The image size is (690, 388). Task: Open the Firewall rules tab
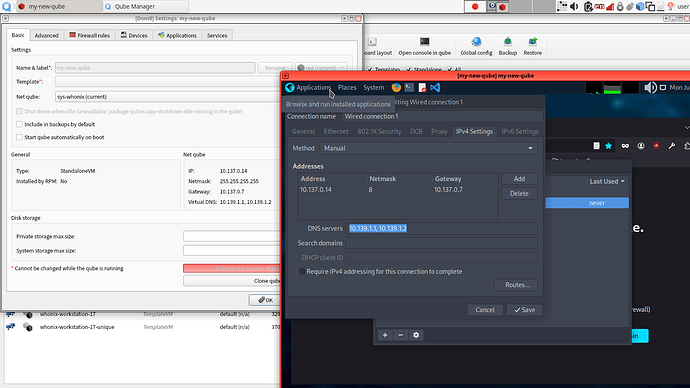[89, 35]
